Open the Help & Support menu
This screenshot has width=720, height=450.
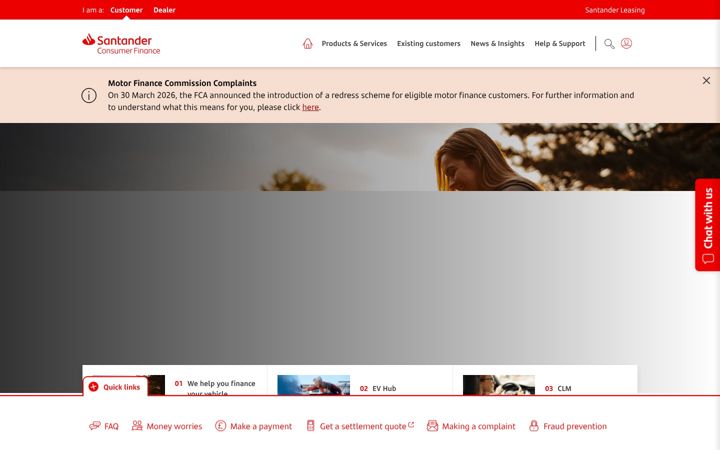pyautogui.click(x=560, y=44)
